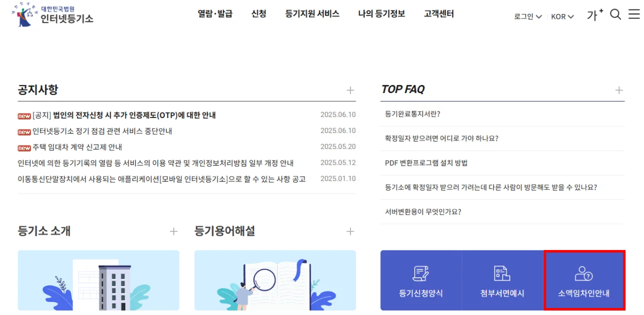644x315 pixels.
Task: Open FAQ 서버변환용이 무엇인가요?
Action: click(x=423, y=211)
